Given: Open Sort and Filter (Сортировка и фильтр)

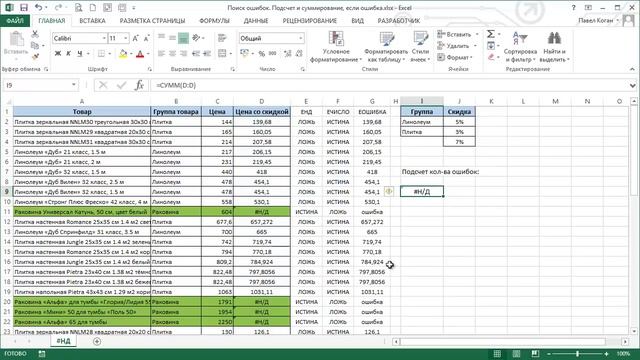Looking at the screenshot, I should (x=520, y=47).
